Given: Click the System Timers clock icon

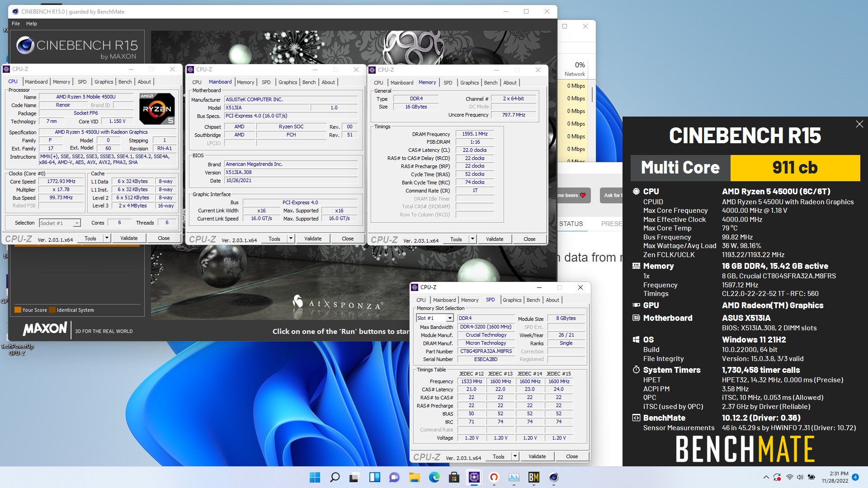Looking at the screenshot, I should tap(636, 370).
